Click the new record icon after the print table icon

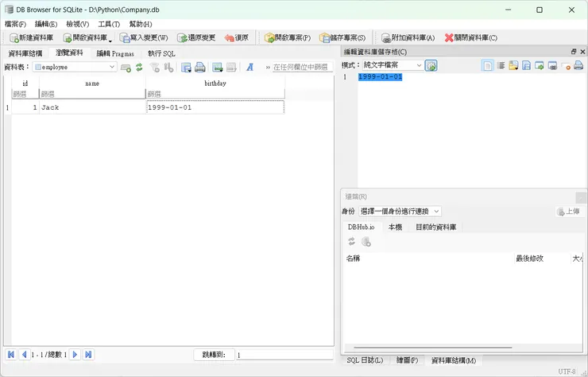217,68
